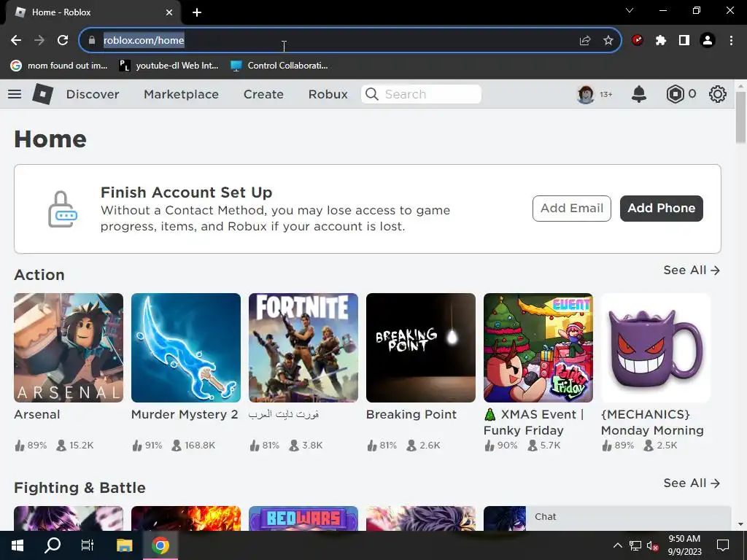Bookmark this page with the star
The height and width of the screenshot is (560, 747).
608,41
